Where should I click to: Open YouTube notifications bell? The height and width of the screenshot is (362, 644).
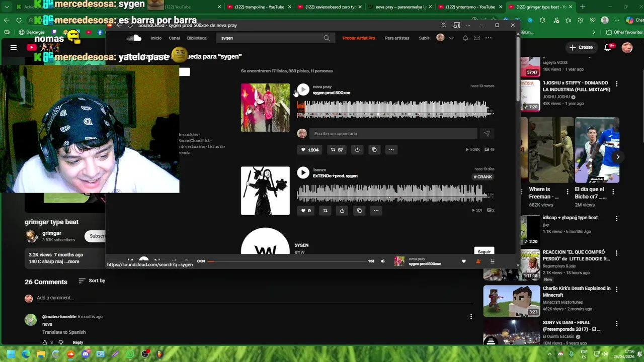[x=608, y=47]
